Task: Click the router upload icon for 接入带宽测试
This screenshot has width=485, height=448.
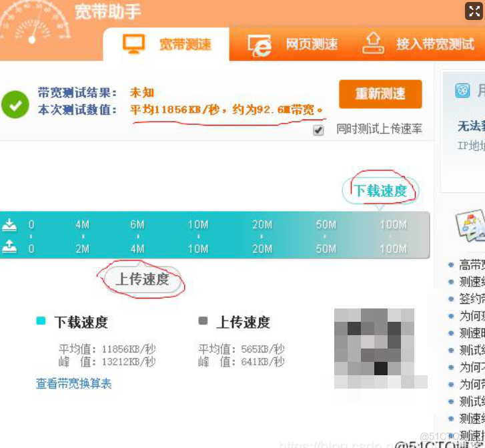Action: tap(374, 43)
